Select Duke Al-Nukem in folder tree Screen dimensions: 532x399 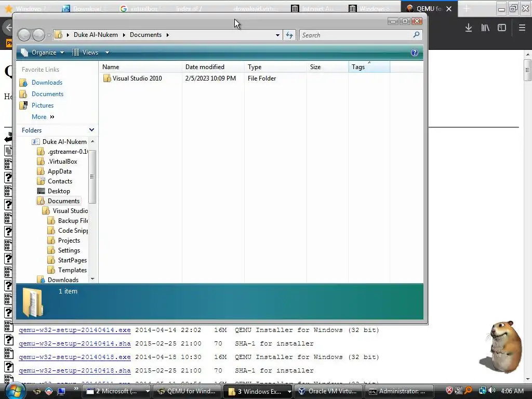pos(64,142)
